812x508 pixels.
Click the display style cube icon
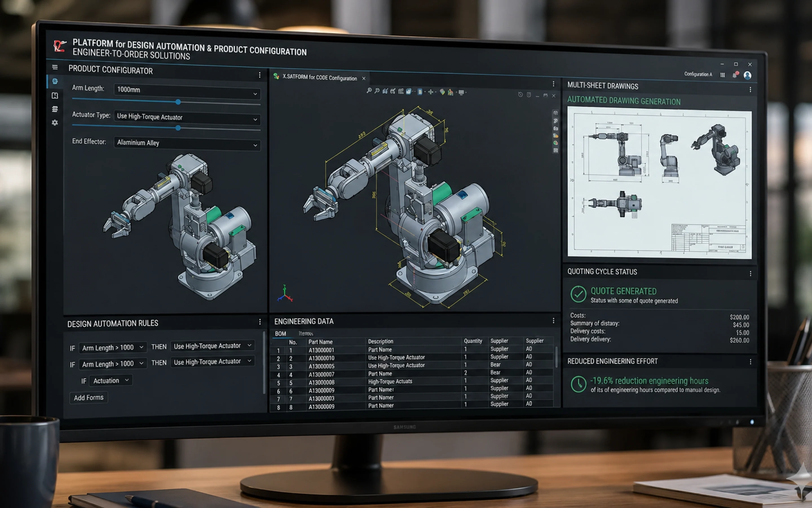pos(408,91)
